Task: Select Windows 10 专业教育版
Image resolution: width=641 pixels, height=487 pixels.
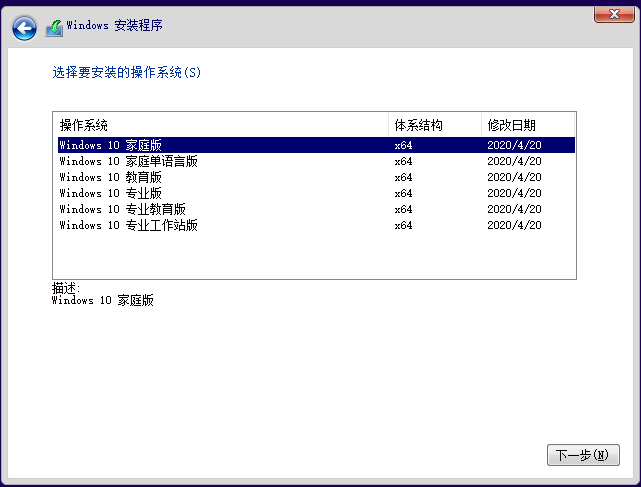Action: click(316, 209)
